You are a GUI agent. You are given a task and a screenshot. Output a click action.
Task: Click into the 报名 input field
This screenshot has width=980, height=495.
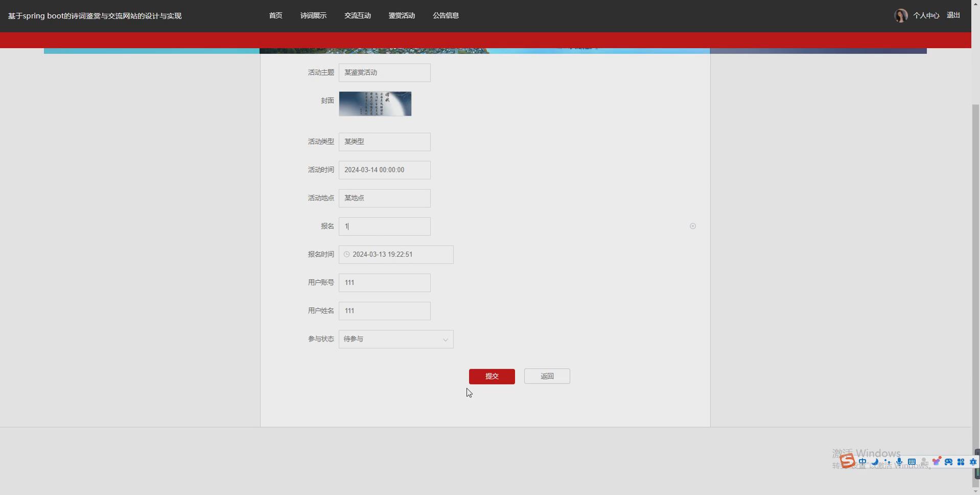coord(385,226)
